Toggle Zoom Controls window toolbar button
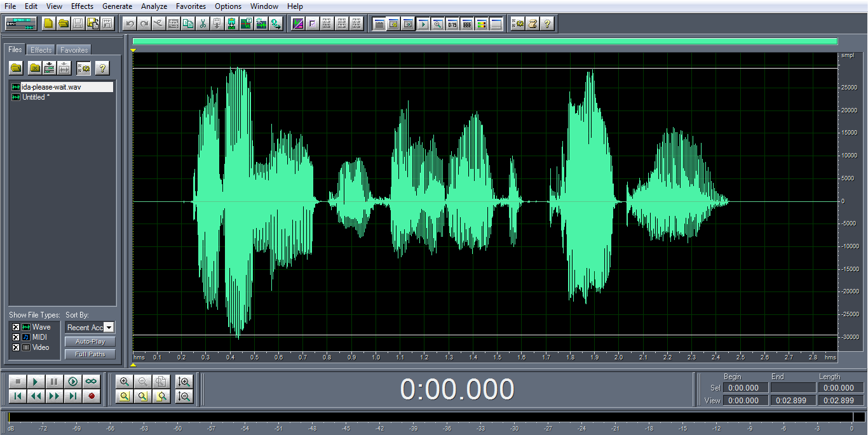The image size is (868, 435). coord(438,23)
